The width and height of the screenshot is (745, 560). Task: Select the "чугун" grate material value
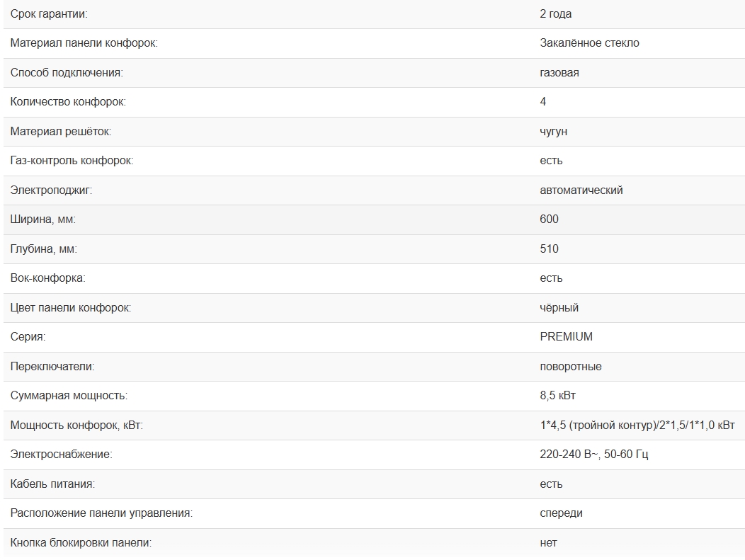(x=553, y=132)
